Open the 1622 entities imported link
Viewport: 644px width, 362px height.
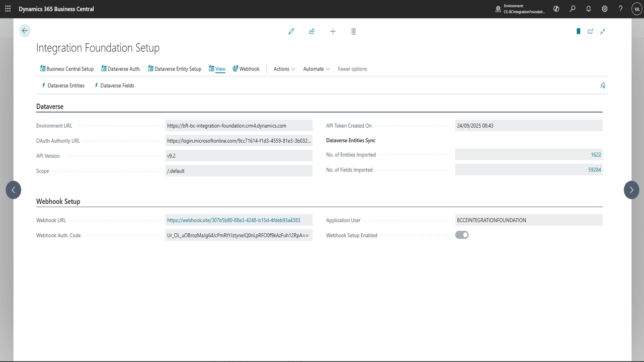(596, 155)
